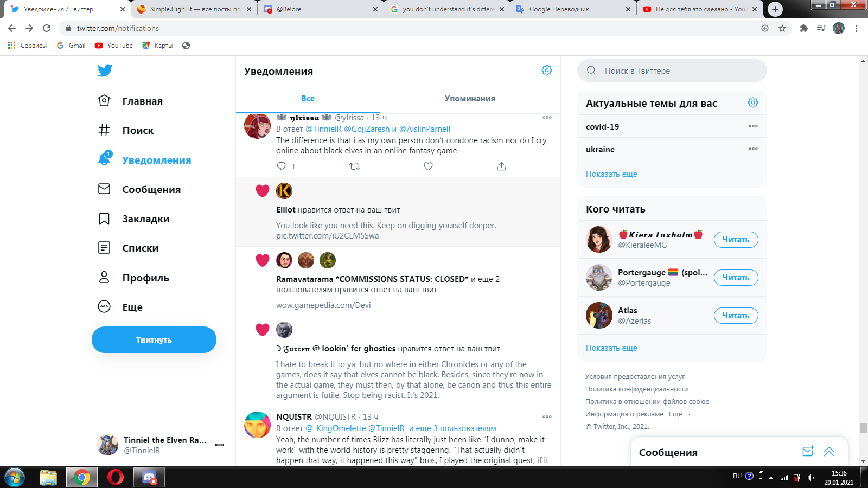The image size is (868, 488).
Task: Open @_KingOmelette mention link
Action: click(x=336, y=428)
